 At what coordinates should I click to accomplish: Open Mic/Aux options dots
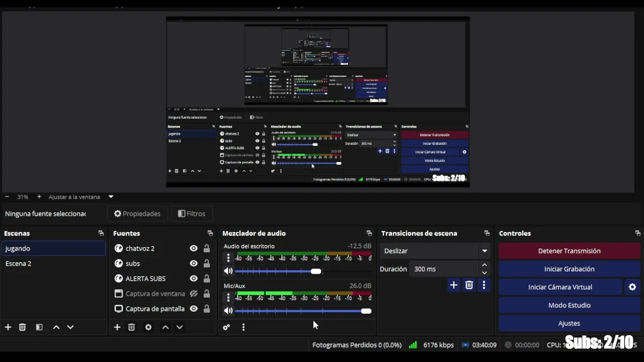(x=228, y=298)
